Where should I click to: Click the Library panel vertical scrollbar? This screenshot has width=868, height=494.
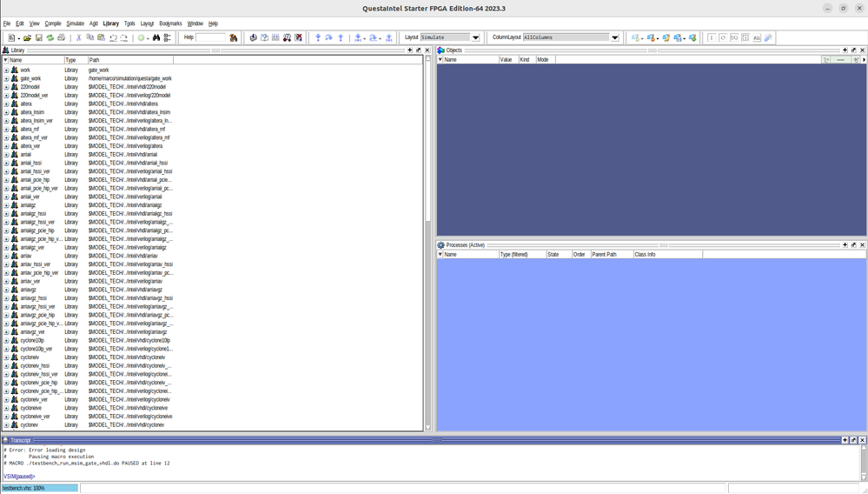point(427,244)
